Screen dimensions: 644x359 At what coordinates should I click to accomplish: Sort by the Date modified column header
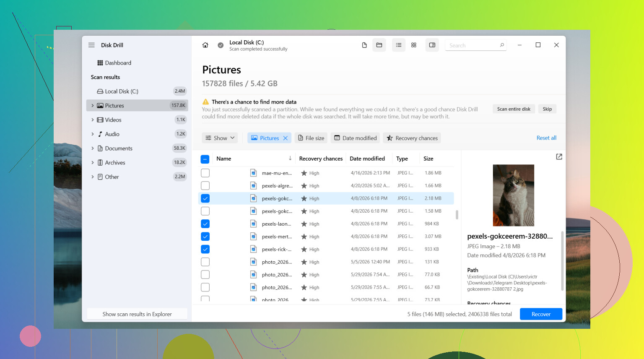point(367,159)
